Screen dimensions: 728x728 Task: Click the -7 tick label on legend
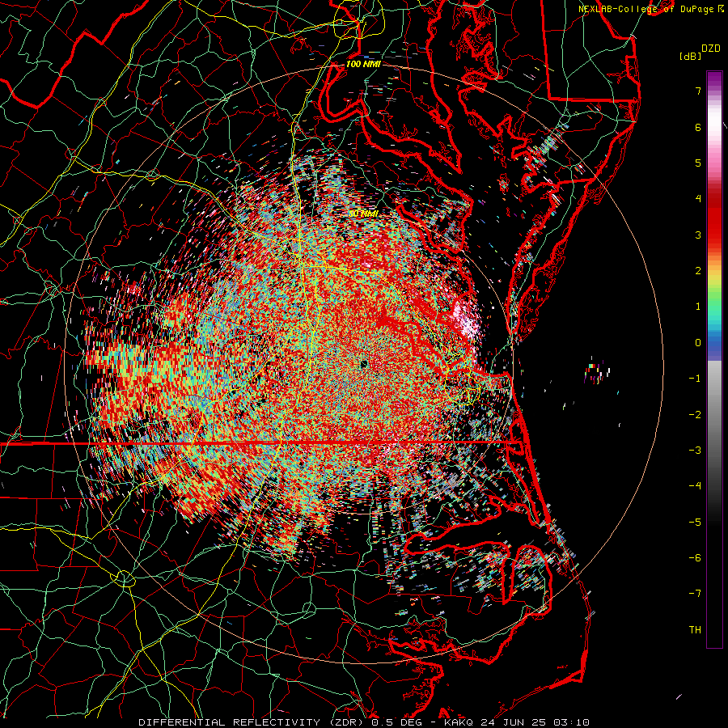pos(695,594)
